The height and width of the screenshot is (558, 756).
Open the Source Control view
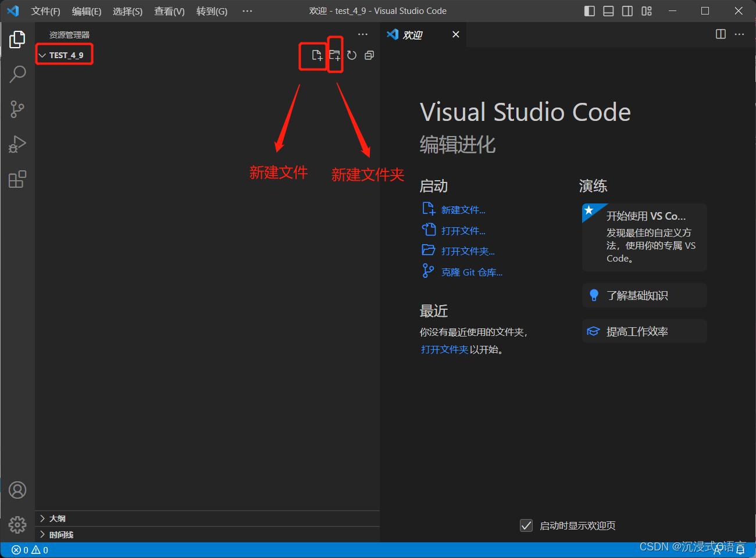click(17, 109)
